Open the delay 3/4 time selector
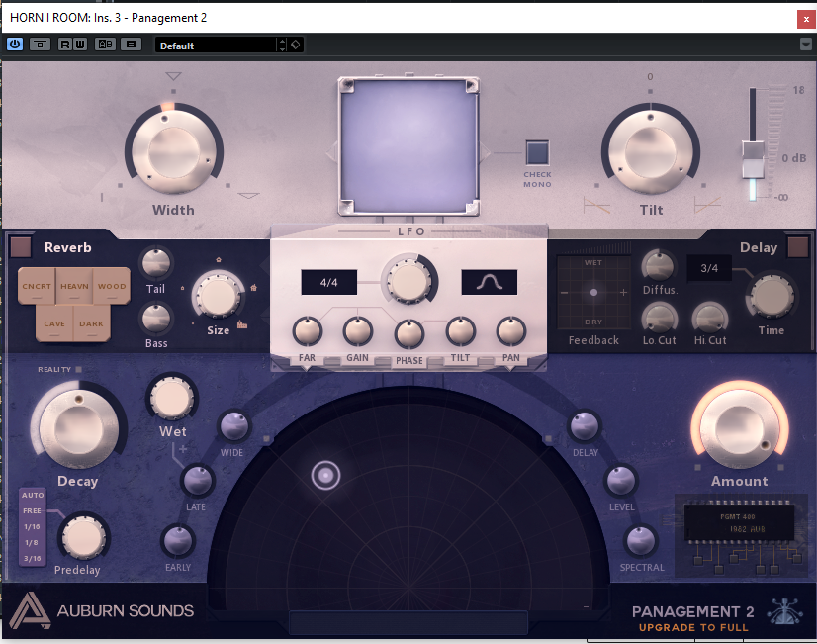The height and width of the screenshot is (644, 817). (709, 268)
